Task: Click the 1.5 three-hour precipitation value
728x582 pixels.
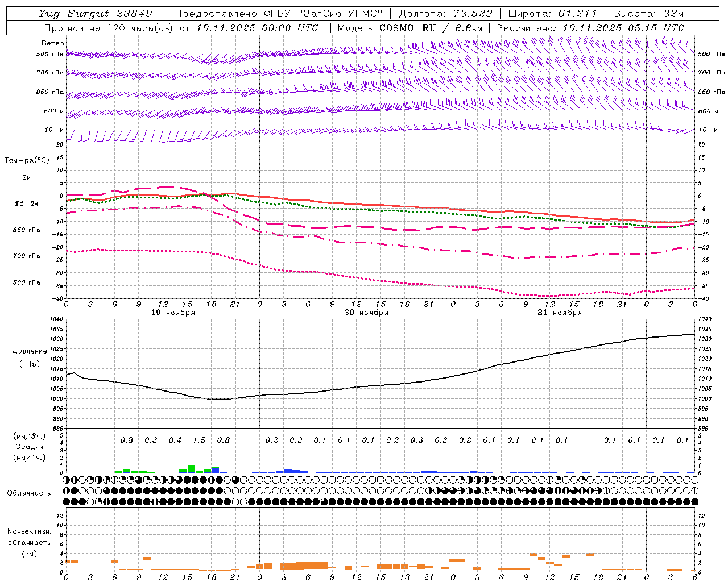Action: coord(199,440)
